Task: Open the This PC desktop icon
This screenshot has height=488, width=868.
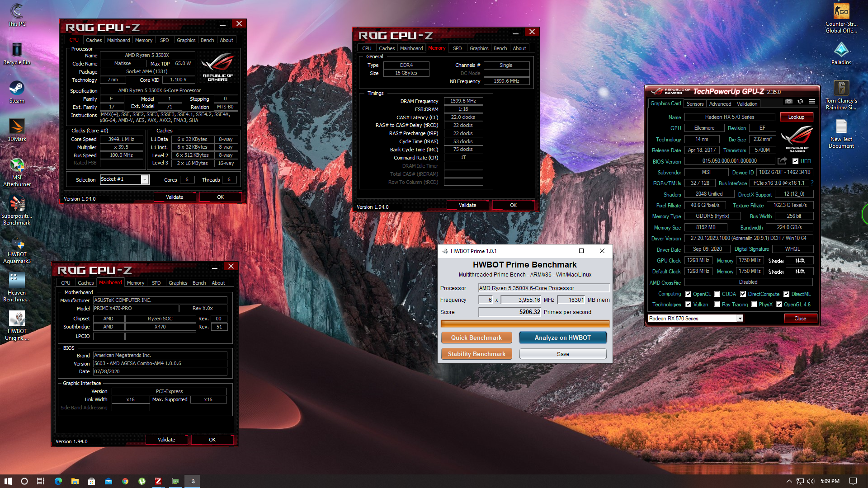Action: (x=17, y=15)
